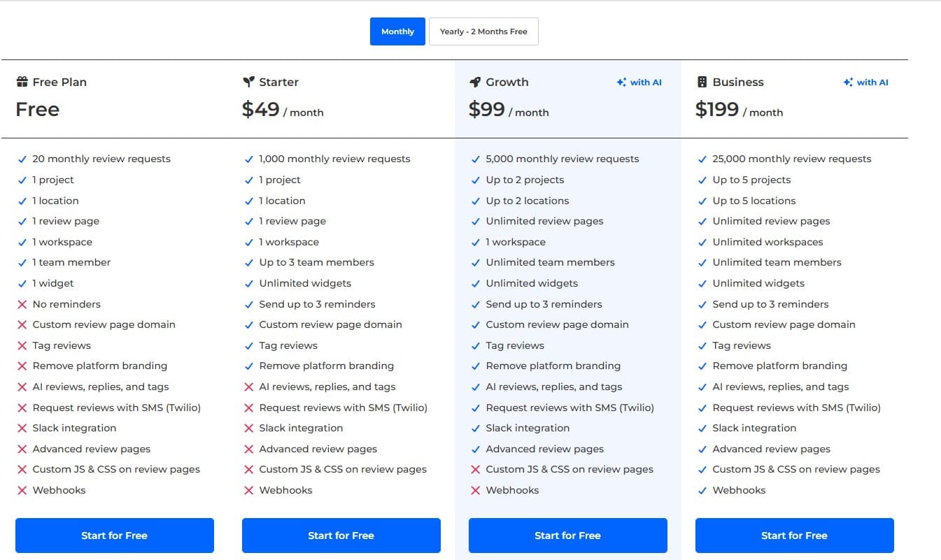
Task: Start for Free on the Free Plan
Action: click(x=114, y=536)
